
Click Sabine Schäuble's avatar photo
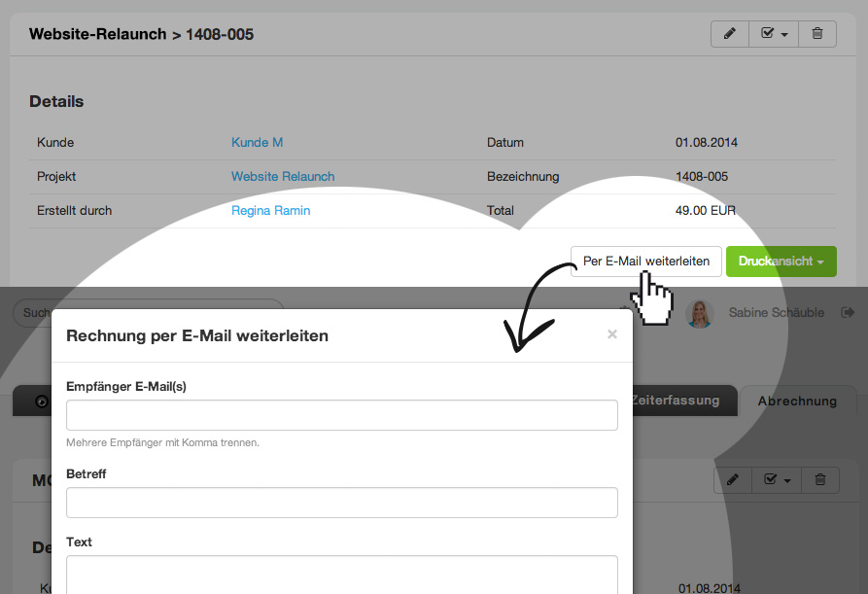coord(699,313)
